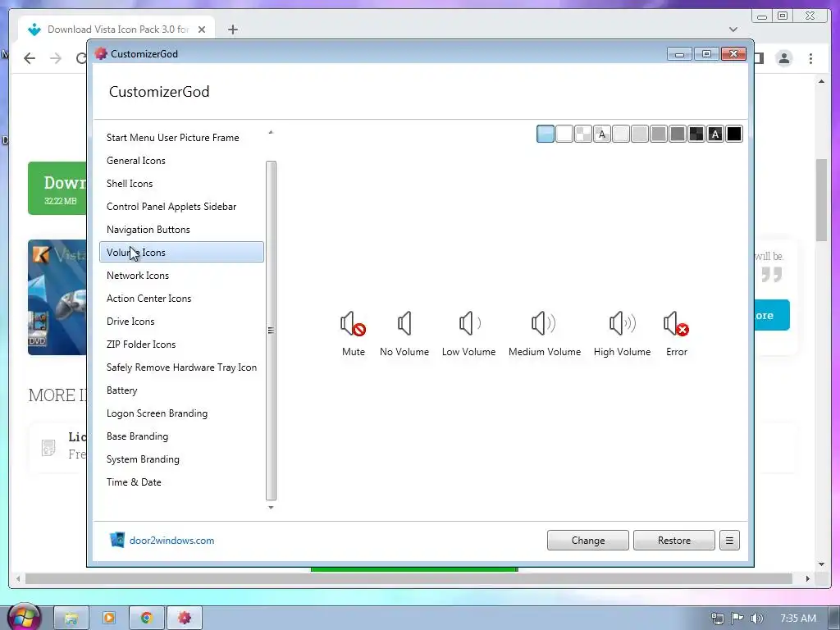Click the system tray volume speaker

[756, 619]
